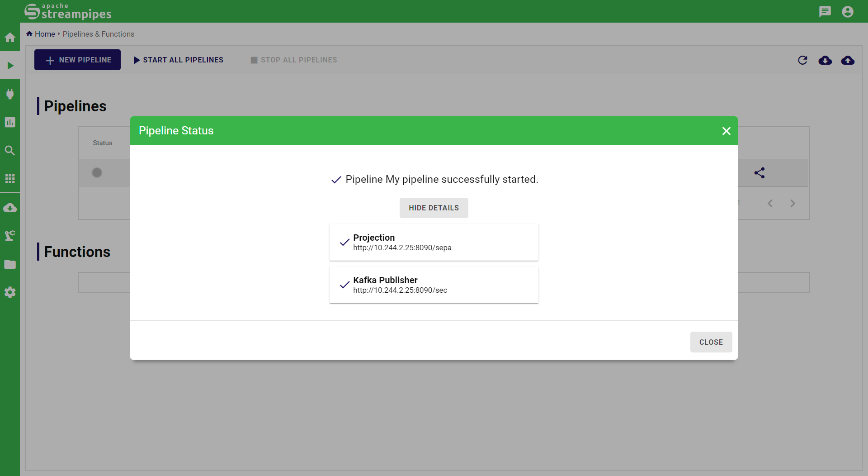
Task: Open the notifications chat icon
Action: (825, 11)
